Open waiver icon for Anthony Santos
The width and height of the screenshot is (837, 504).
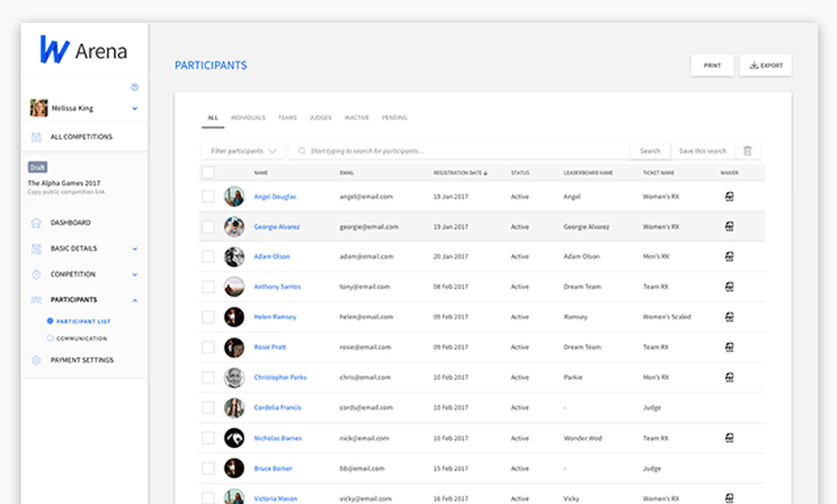click(x=730, y=286)
